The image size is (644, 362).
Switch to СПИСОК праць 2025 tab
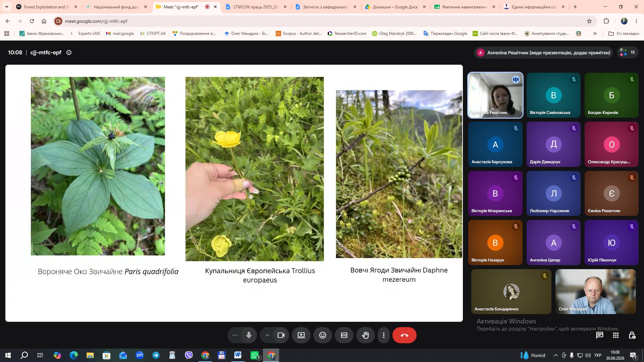pos(256,7)
